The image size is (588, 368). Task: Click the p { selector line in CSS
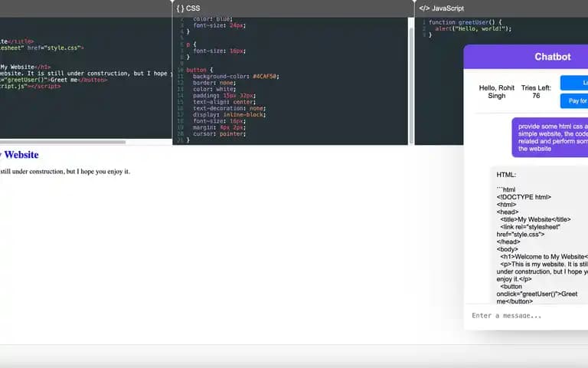191,44
